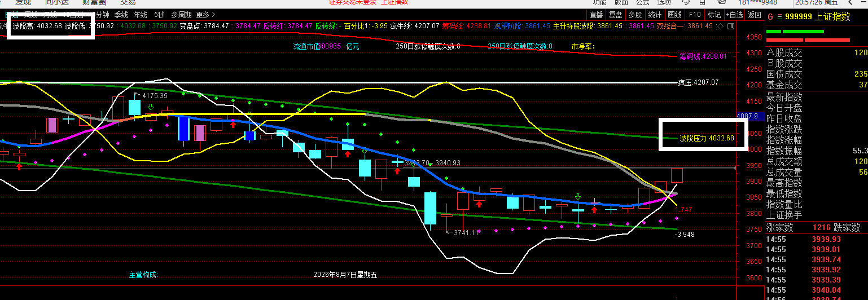Click the 基金成交 row
868x300 pixels.
click(817, 85)
